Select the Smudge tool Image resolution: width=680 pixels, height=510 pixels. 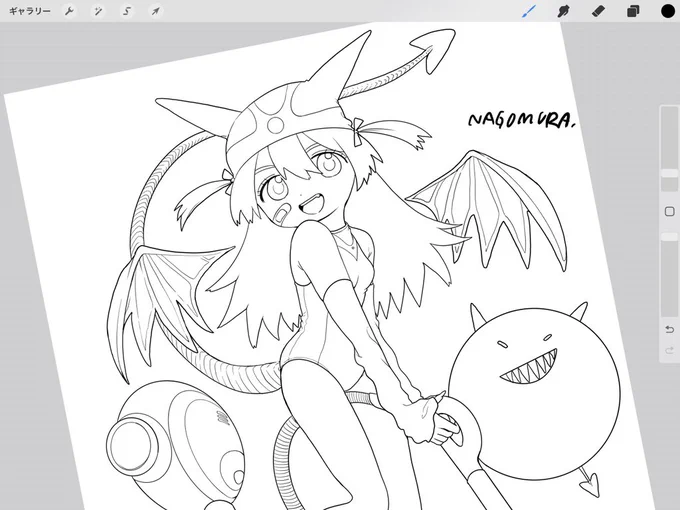tap(563, 11)
